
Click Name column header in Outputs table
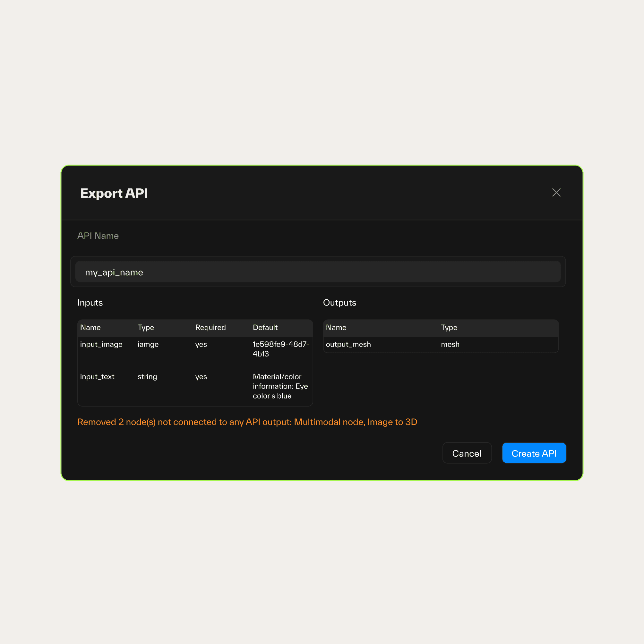click(x=336, y=327)
